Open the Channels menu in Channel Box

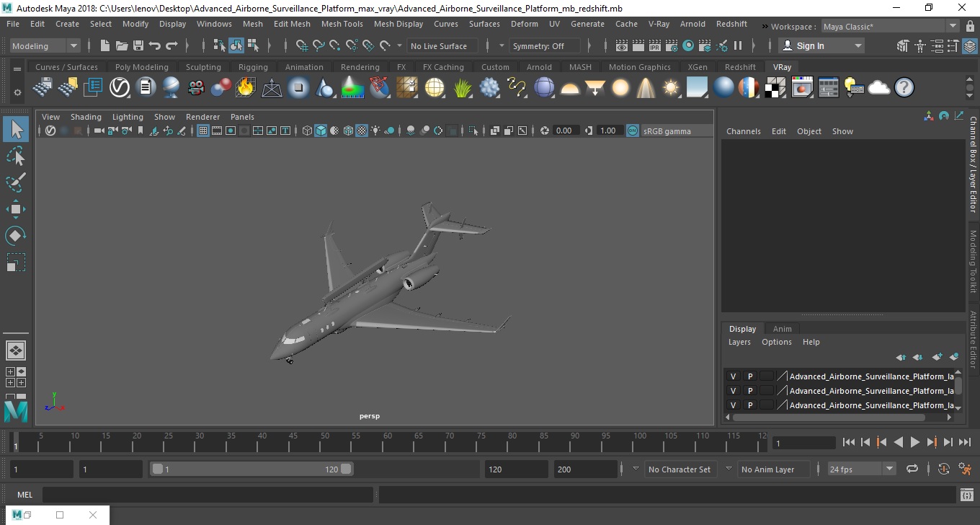click(x=743, y=131)
